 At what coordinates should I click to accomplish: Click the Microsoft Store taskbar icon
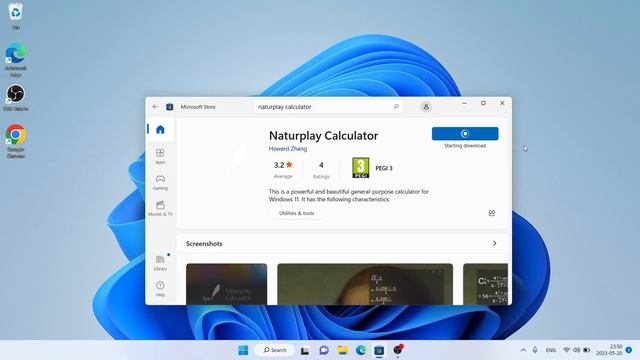click(379, 350)
